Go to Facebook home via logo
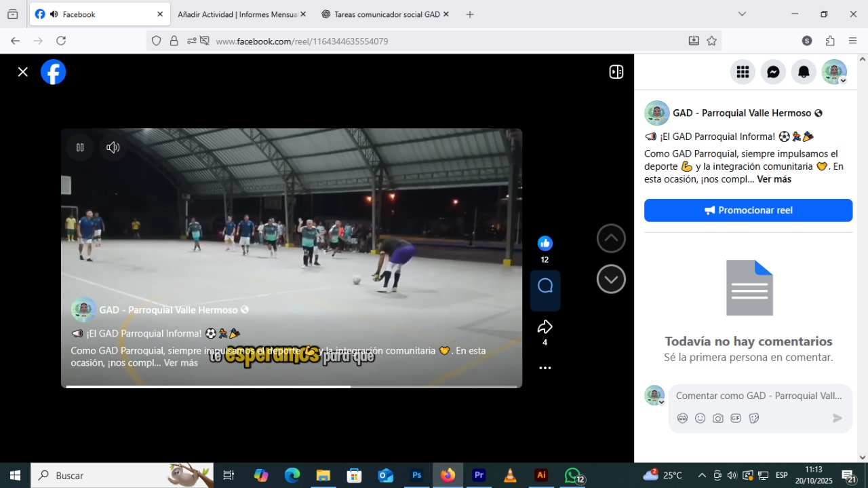868x488 pixels. pyautogui.click(x=53, y=72)
